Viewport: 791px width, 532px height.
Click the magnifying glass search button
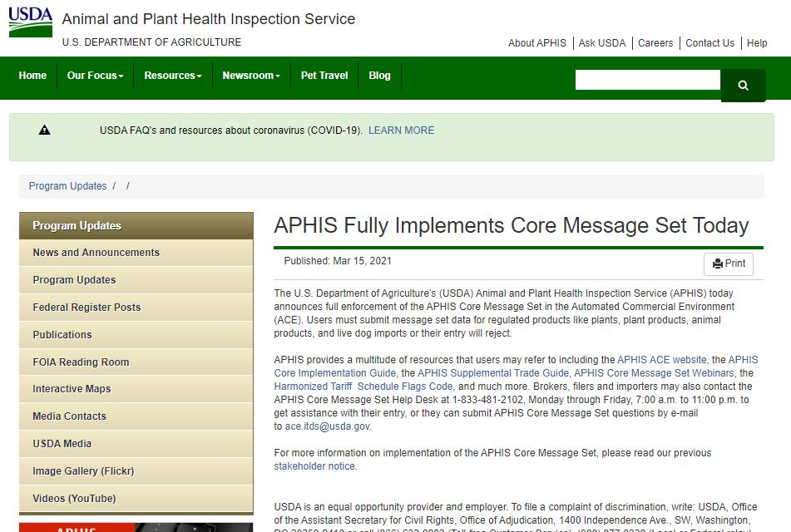[x=743, y=85]
